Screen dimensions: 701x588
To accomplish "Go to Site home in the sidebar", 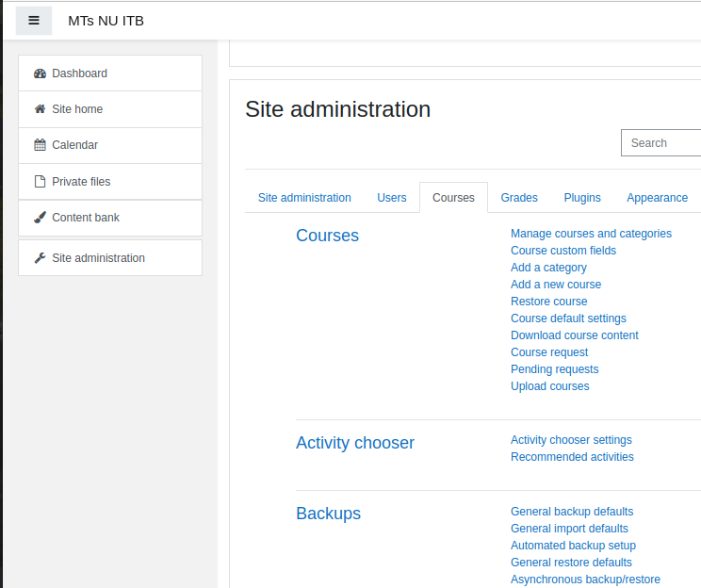I will click(110, 109).
